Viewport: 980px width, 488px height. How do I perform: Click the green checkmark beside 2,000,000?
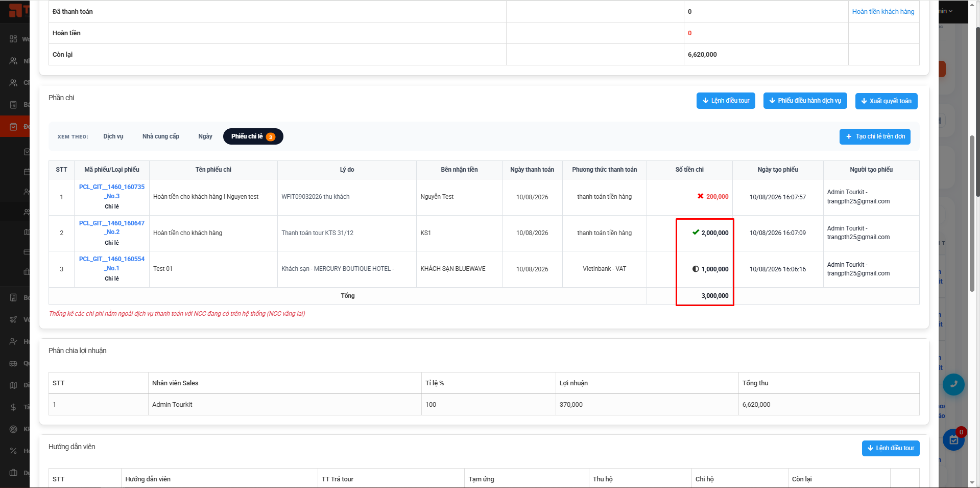(x=696, y=233)
